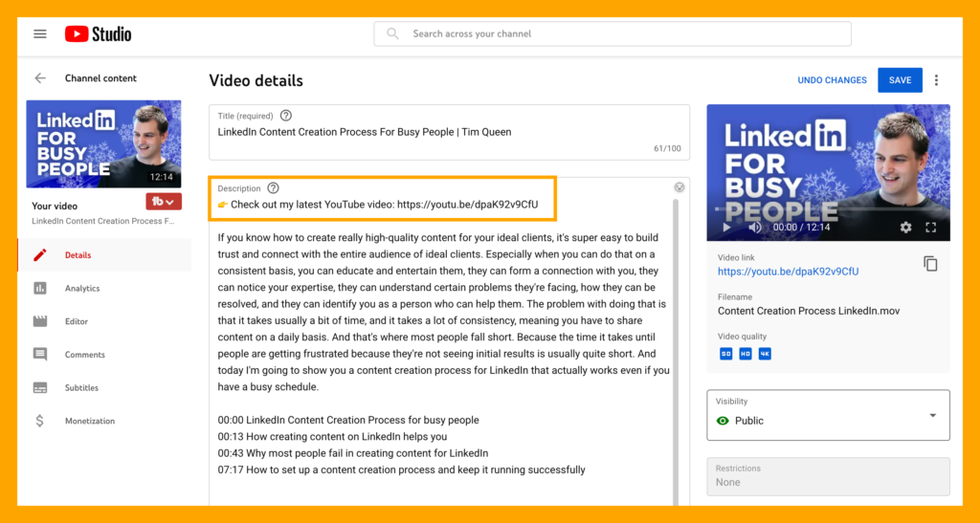Viewport: 980px width, 523px height.
Task: Click the sidebar video thumbnail
Action: pyautogui.click(x=103, y=144)
